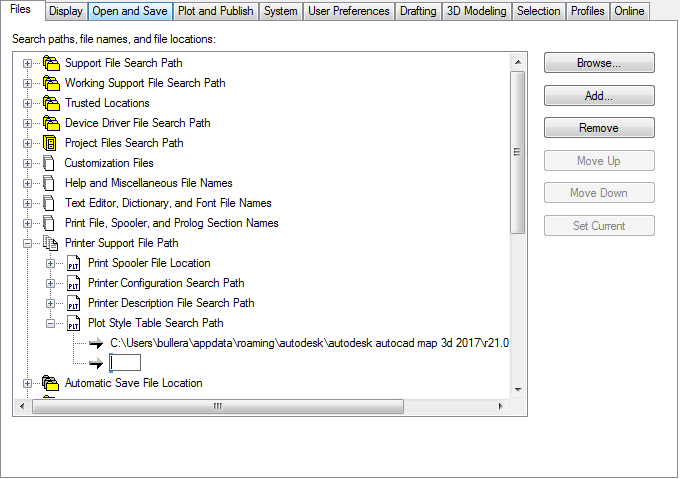680x479 pixels.
Task: Expand Help and Miscellaneous File Names node
Action: point(27,183)
